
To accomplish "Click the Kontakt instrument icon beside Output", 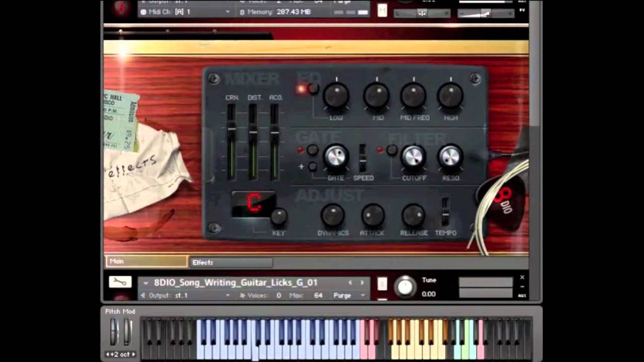I will [143, 296].
